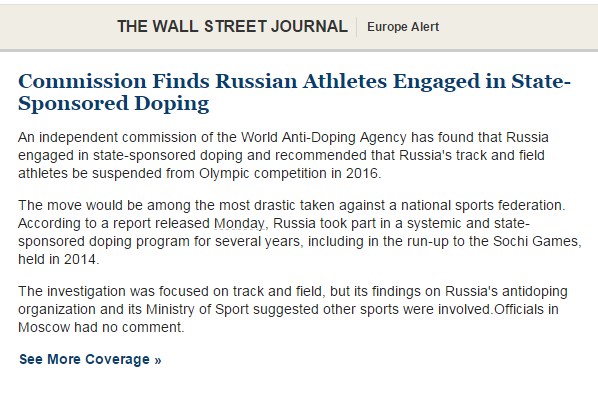Click the word 'Commission' starting the headline
This screenshot has height=396, width=598.
pyautogui.click(x=82, y=82)
